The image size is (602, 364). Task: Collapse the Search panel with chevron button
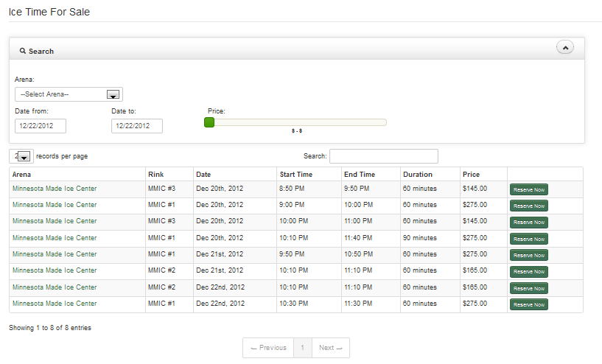click(x=564, y=47)
